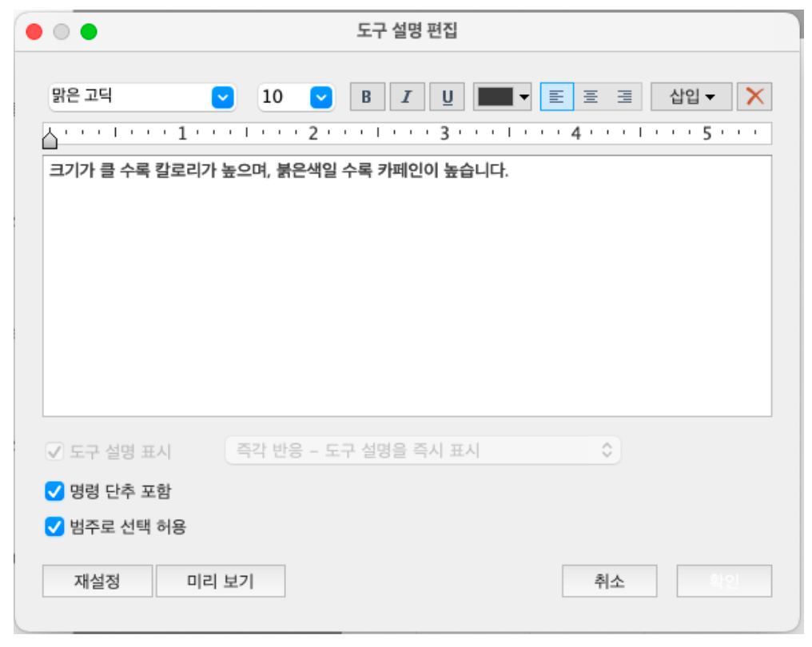Image resolution: width=812 pixels, height=647 pixels.
Task: Open the text color picker swatch
Action: coord(503,97)
